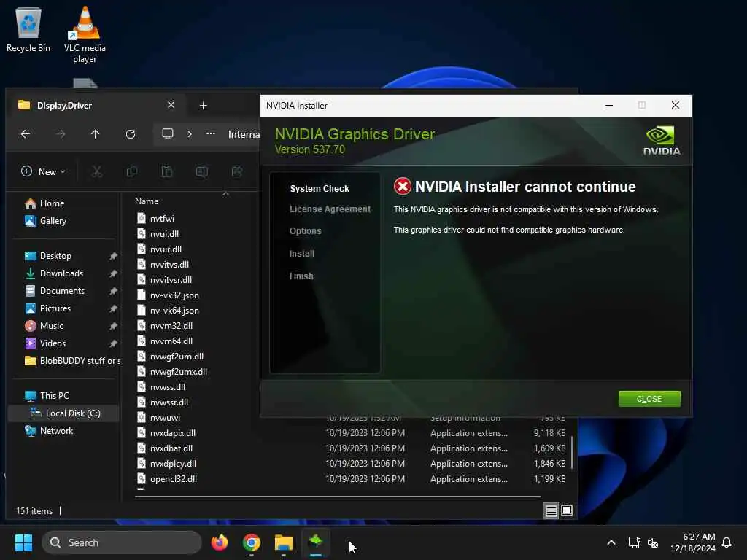This screenshot has height=560, width=747.
Task: Click the File Explorer vertical scrollbar
Action: [x=572, y=452]
